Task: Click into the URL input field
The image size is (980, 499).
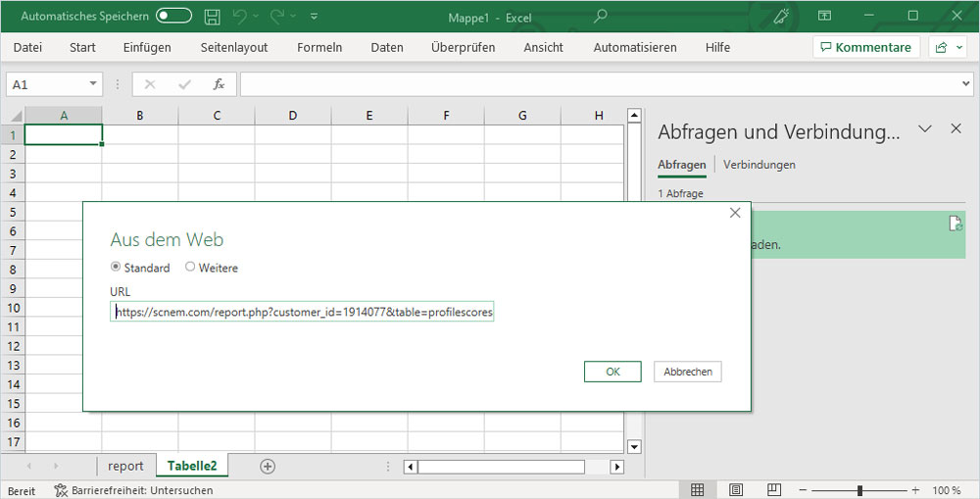Action: (302, 312)
